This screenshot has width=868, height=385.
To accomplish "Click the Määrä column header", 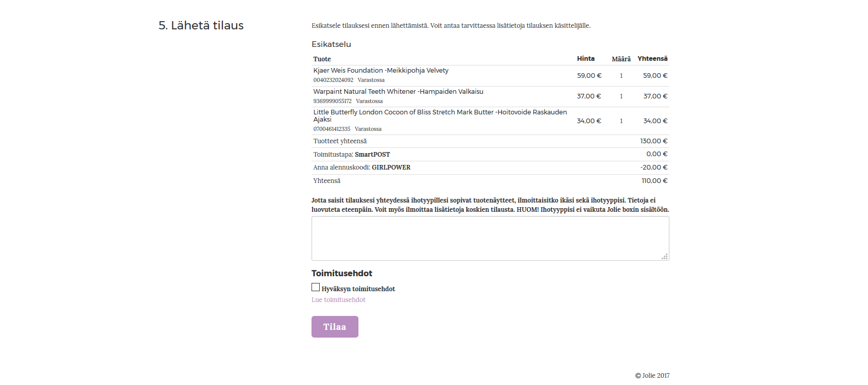I will [621, 59].
